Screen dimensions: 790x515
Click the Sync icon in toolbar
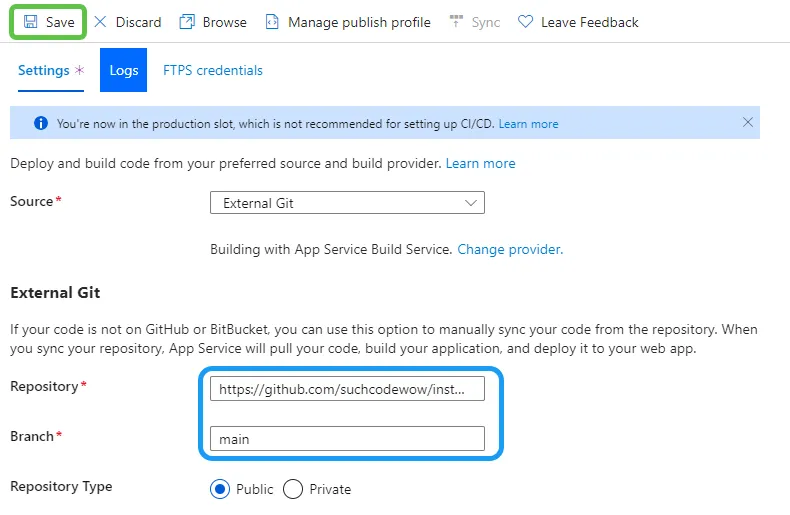coord(457,22)
